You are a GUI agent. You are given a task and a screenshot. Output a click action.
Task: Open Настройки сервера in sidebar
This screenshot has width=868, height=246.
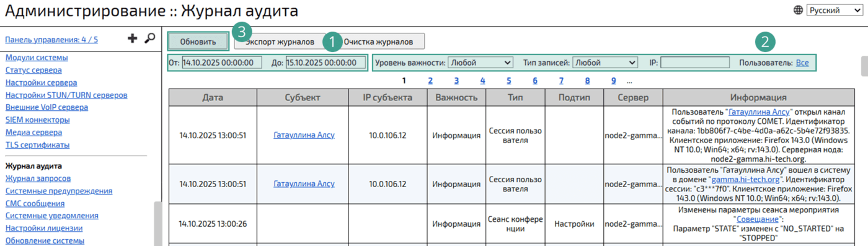pos(41,82)
